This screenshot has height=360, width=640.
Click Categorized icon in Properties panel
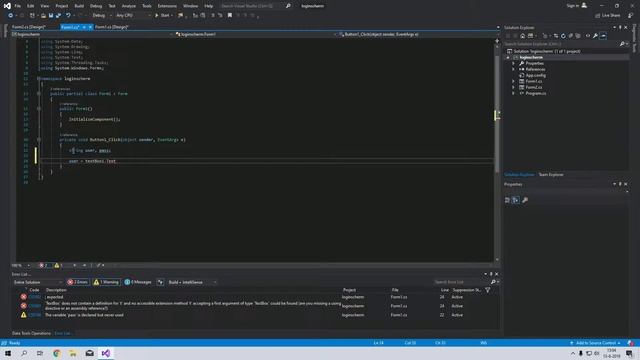point(507,200)
